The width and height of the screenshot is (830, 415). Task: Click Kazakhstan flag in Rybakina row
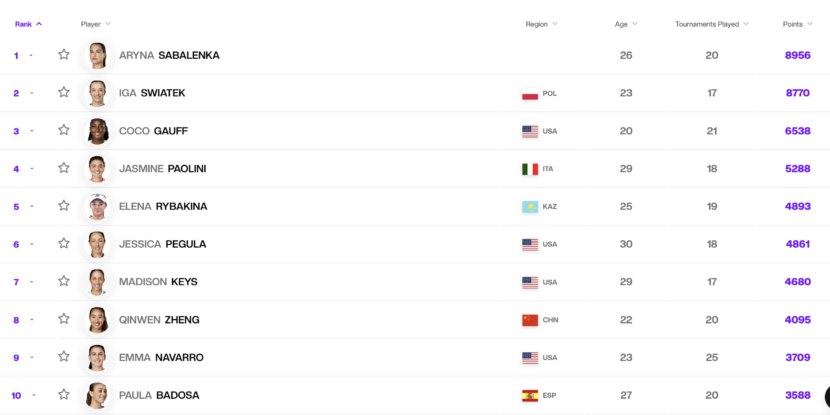pos(530,206)
